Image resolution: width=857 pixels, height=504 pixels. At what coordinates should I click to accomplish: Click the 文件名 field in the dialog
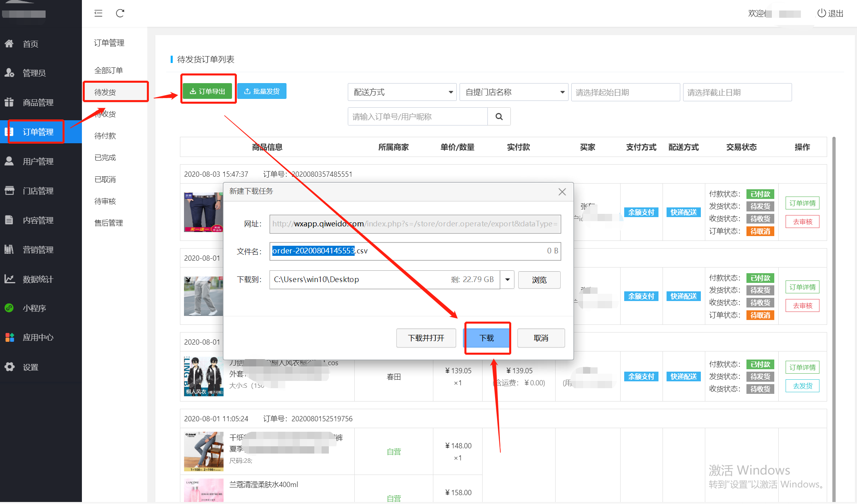(415, 251)
